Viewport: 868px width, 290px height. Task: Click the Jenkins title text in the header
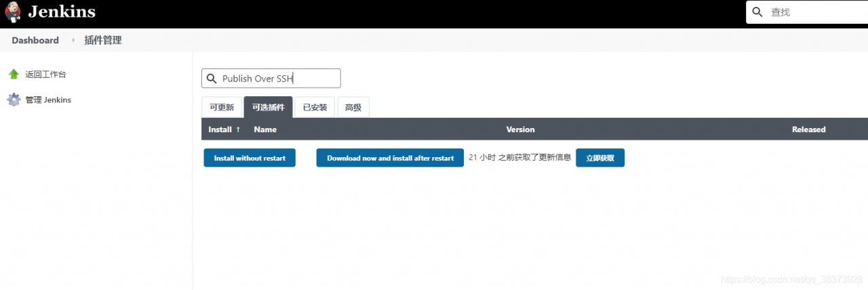62,12
